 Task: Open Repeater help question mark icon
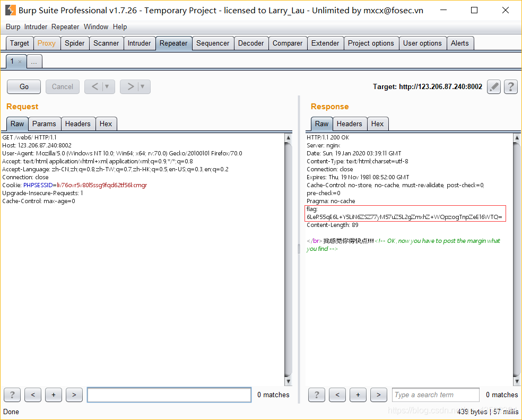[511, 87]
